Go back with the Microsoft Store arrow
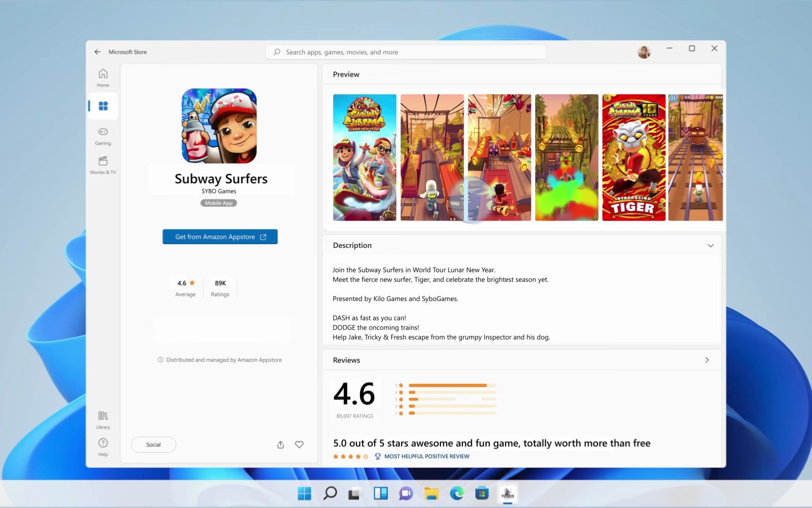This screenshot has width=812, height=508. 97,52
